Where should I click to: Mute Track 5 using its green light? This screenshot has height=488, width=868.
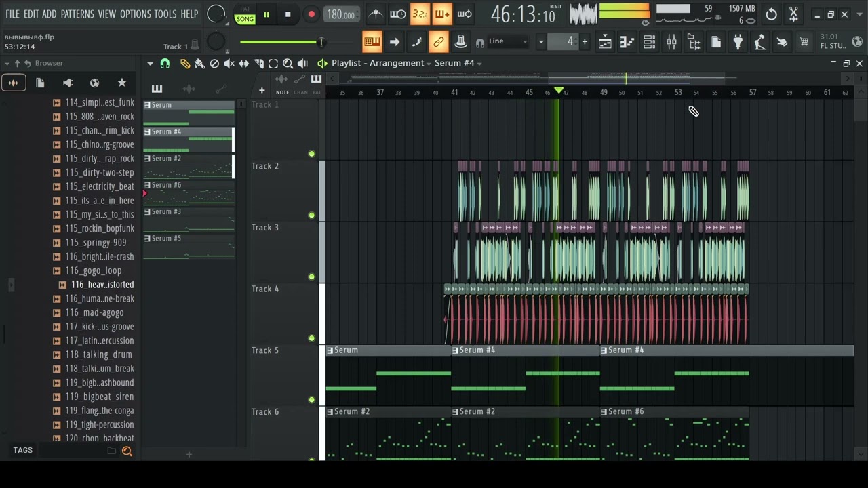(311, 399)
